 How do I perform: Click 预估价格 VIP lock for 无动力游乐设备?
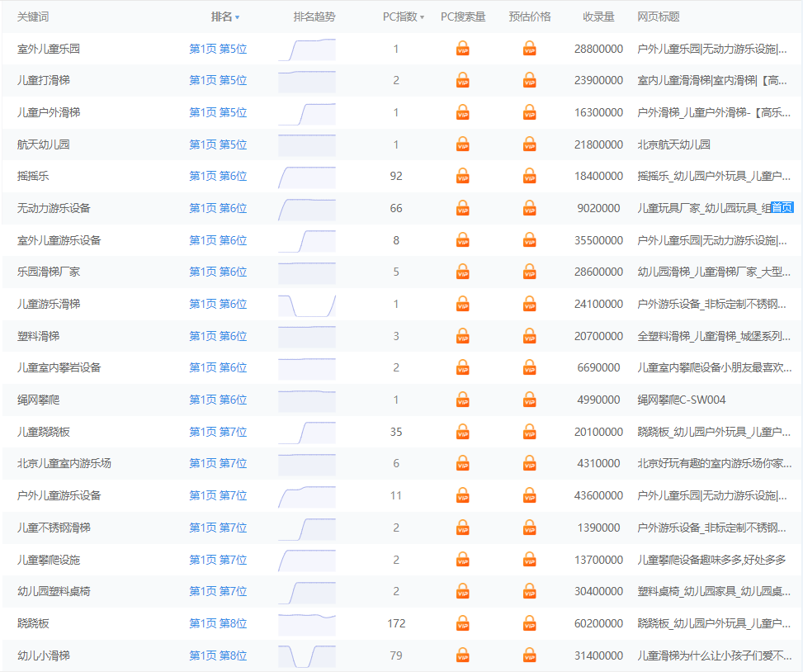coord(530,209)
